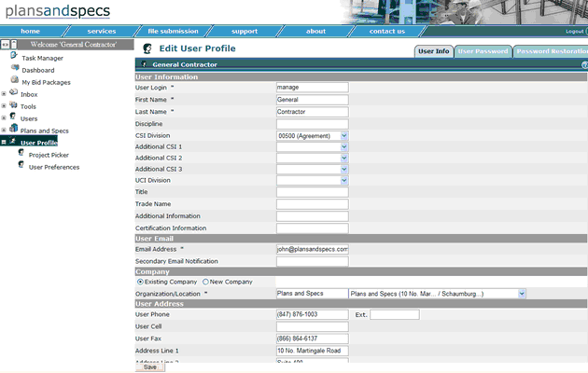
Task: Select the New Company radio button
Action: pos(205,282)
